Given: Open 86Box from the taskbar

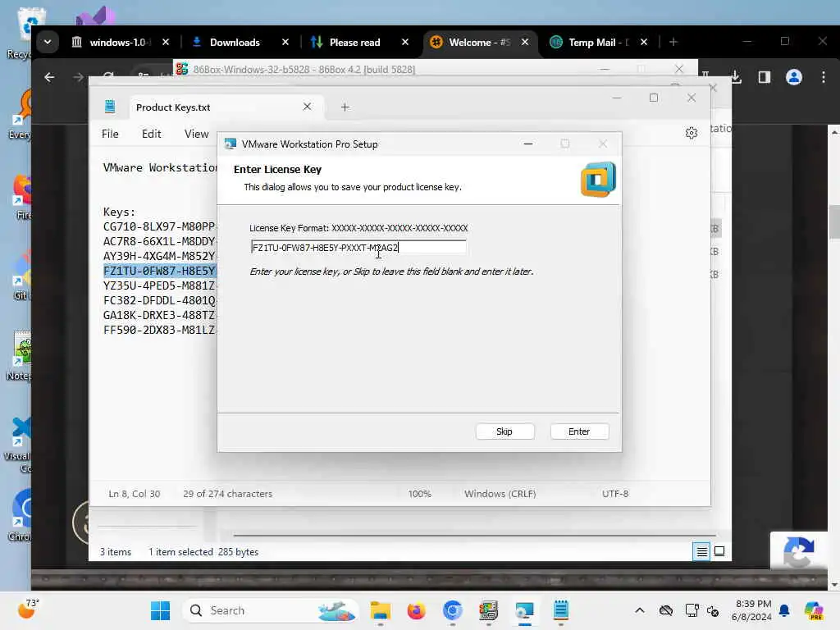Looking at the screenshot, I should [489, 610].
